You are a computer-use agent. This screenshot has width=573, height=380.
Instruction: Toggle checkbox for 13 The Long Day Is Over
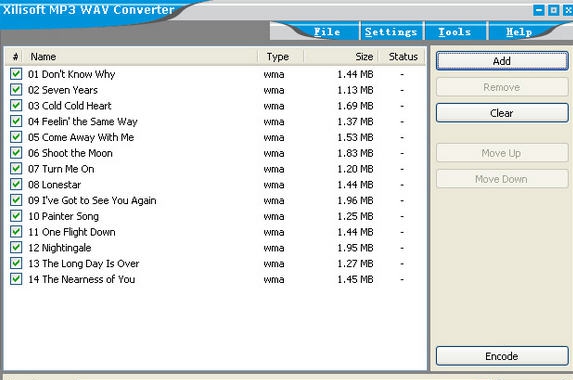pyautogui.click(x=16, y=263)
